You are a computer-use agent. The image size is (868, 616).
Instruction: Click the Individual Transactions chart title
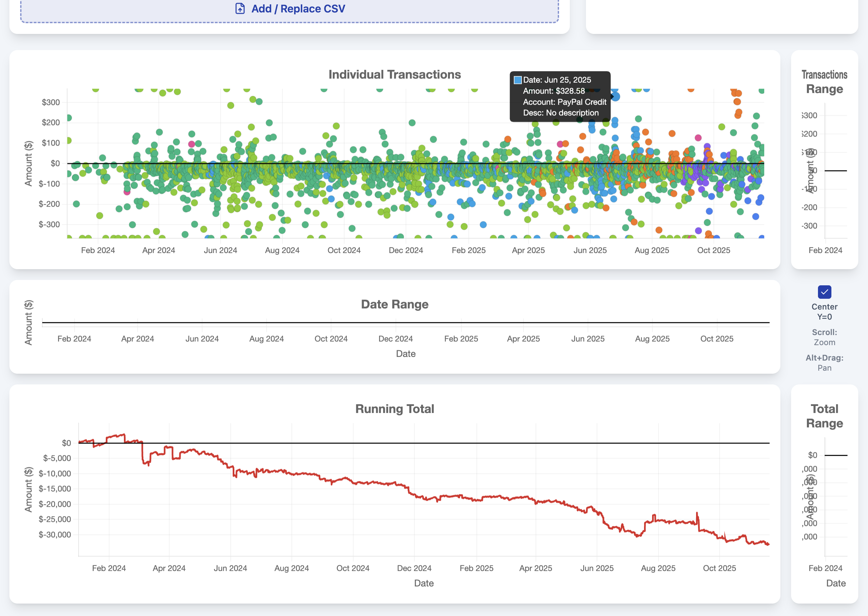[x=394, y=74]
